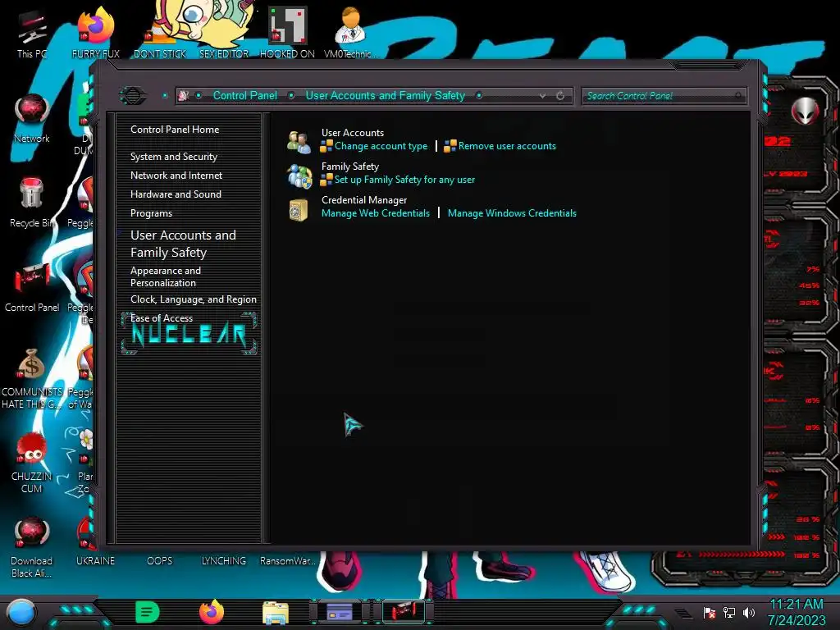Viewport: 840px width, 630px height.
Task: Select the This PC desktop icon
Action: (32, 33)
